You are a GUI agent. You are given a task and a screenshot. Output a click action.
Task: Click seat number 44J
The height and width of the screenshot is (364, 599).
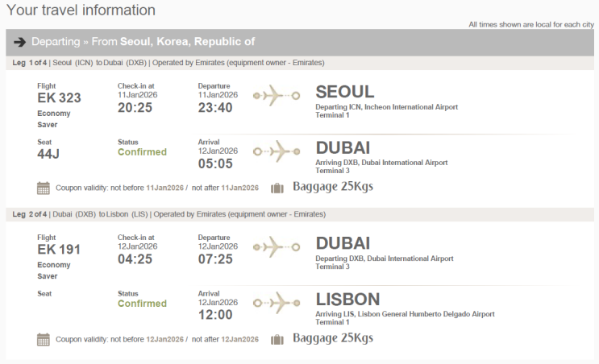tap(50, 155)
